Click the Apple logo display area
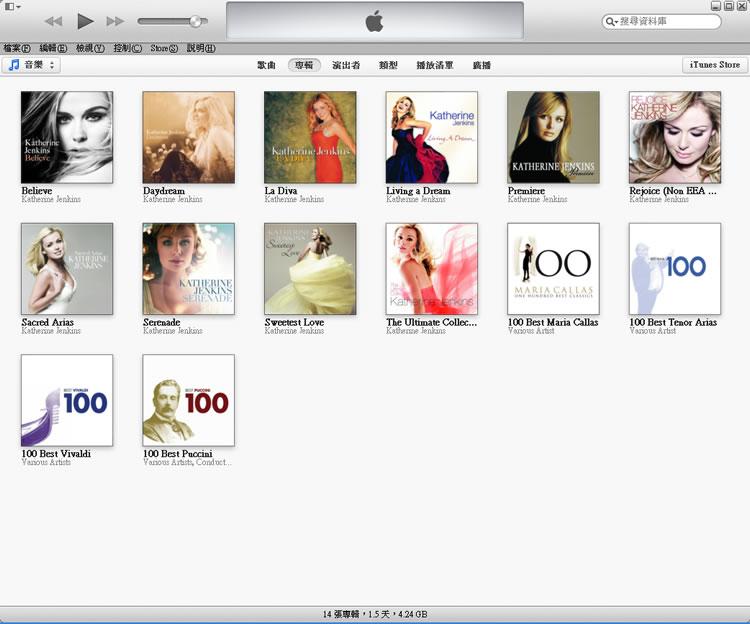750x624 pixels. click(x=375, y=20)
